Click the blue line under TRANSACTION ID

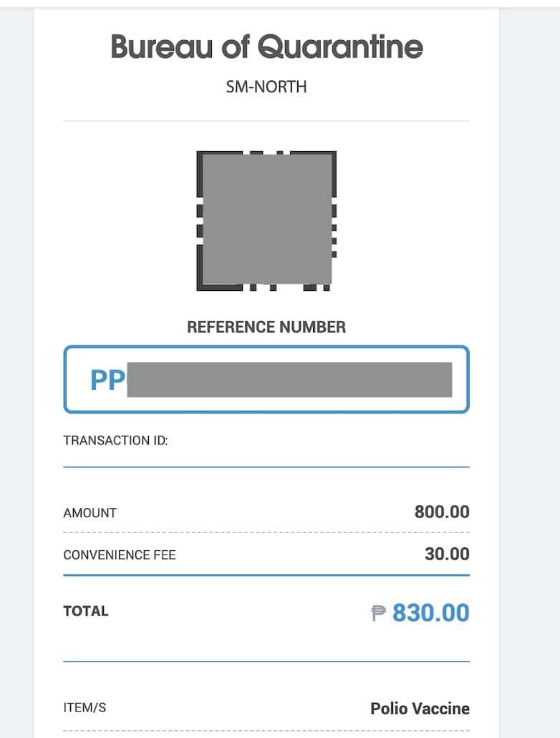tap(266, 467)
